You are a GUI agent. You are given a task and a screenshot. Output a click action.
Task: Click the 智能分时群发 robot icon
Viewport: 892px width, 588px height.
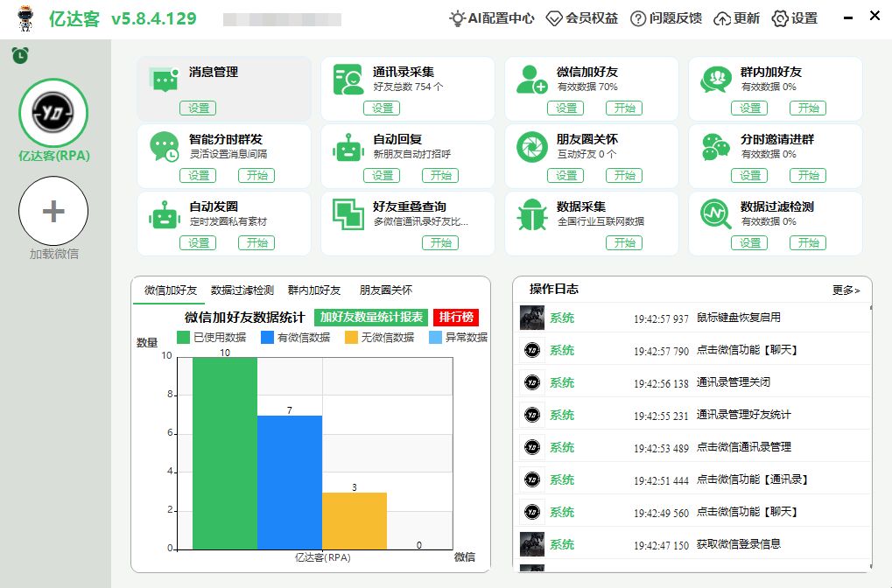point(164,147)
